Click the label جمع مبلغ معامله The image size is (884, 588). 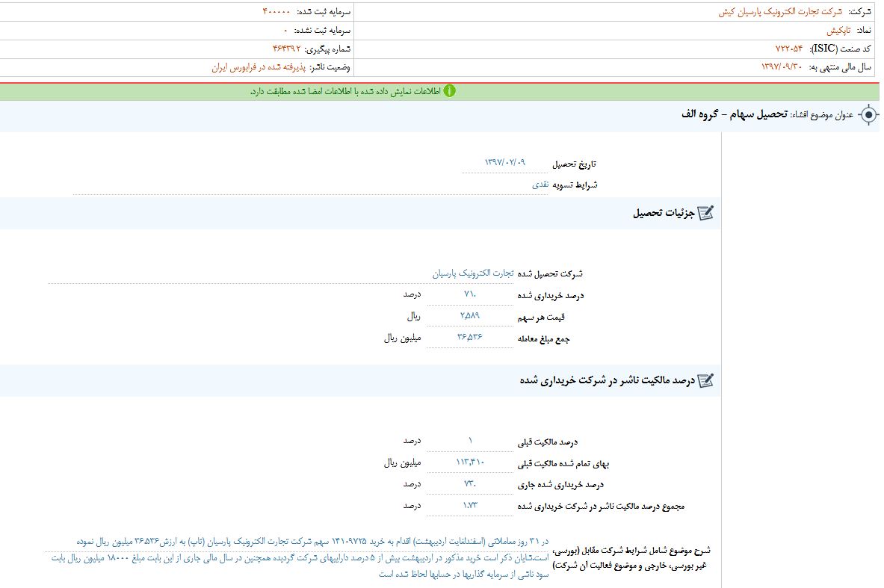(543, 338)
